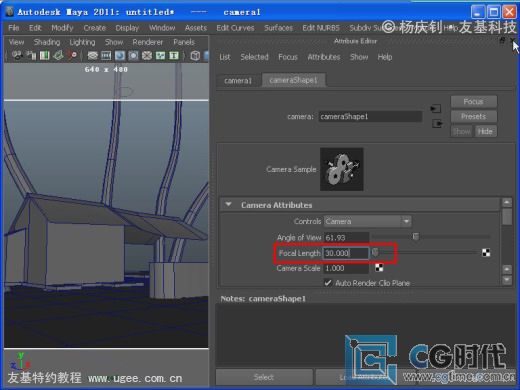Click the go to input connection icon
The width and height of the screenshot is (520, 390).
tap(436, 109)
